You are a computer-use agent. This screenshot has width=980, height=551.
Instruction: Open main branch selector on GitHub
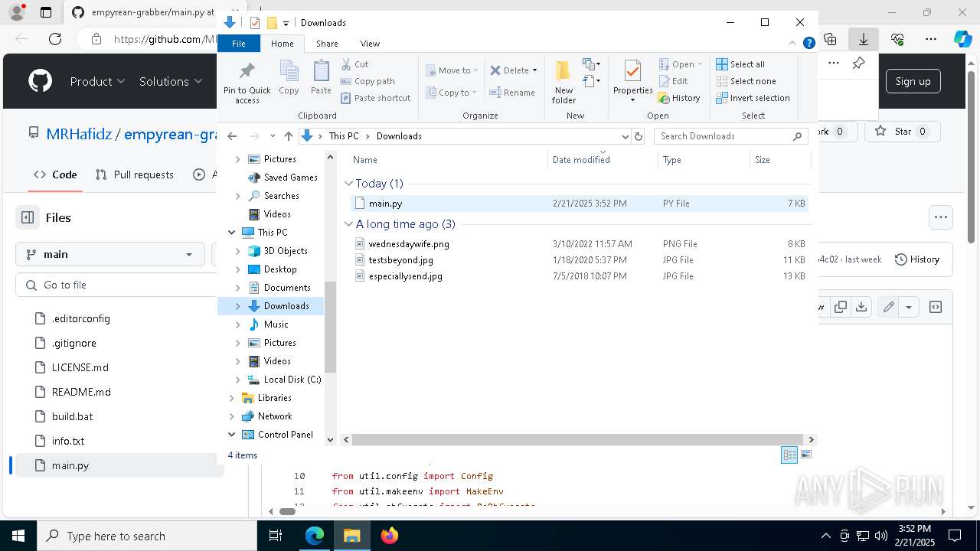click(110, 254)
